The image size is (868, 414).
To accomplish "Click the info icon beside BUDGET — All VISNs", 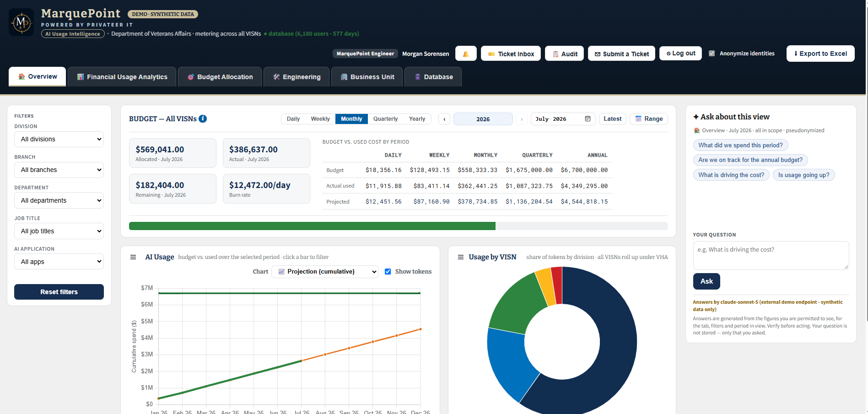I will 203,118.
